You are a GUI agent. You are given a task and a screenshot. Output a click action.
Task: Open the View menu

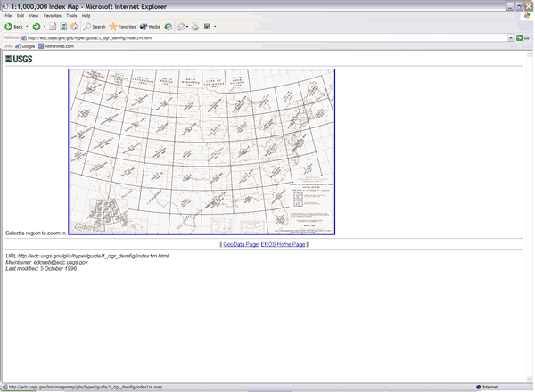coord(34,16)
